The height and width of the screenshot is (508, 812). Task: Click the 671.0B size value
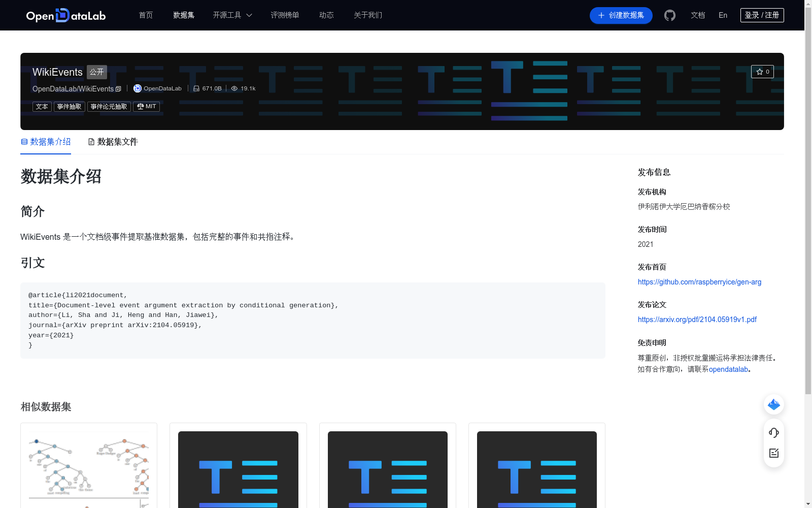pyautogui.click(x=212, y=88)
